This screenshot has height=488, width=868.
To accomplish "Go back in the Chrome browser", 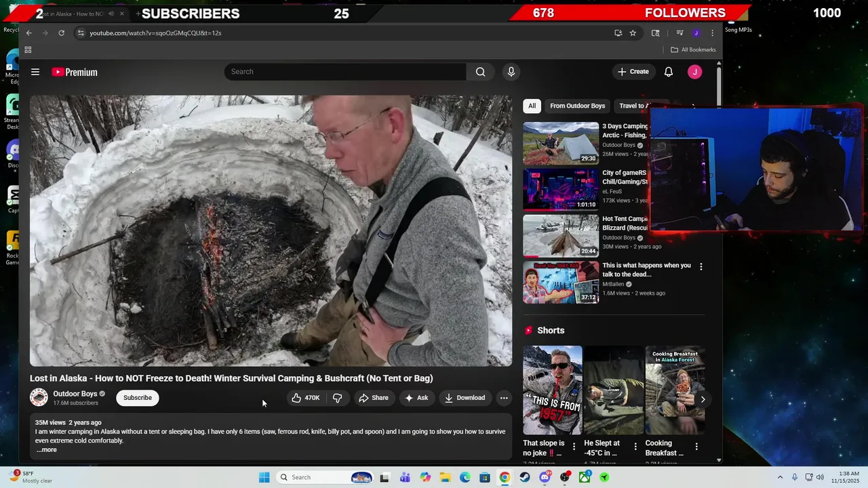I will tap(28, 33).
